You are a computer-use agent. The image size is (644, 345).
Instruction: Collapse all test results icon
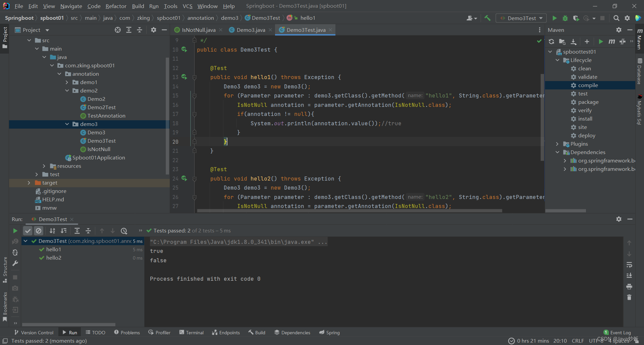(88, 231)
